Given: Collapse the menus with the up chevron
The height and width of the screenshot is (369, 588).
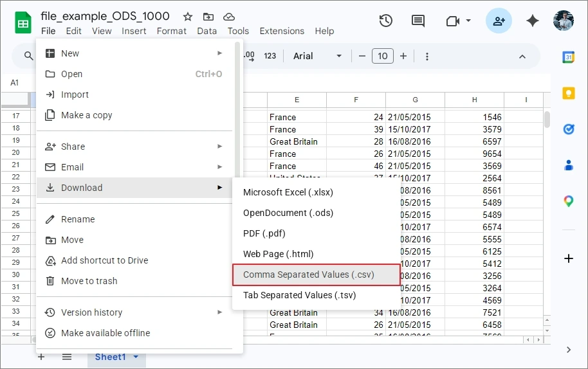Looking at the screenshot, I should point(522,57).
